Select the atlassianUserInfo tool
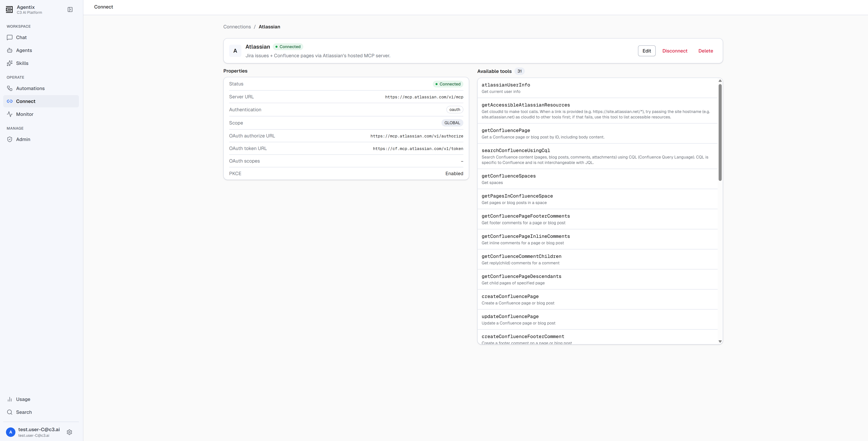 click(597, 88)
